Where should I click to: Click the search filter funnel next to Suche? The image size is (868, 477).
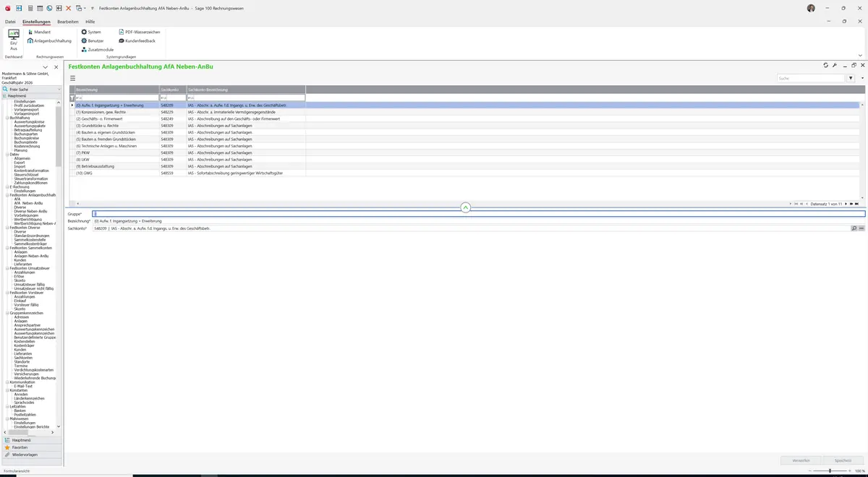[x=851, y=78]
